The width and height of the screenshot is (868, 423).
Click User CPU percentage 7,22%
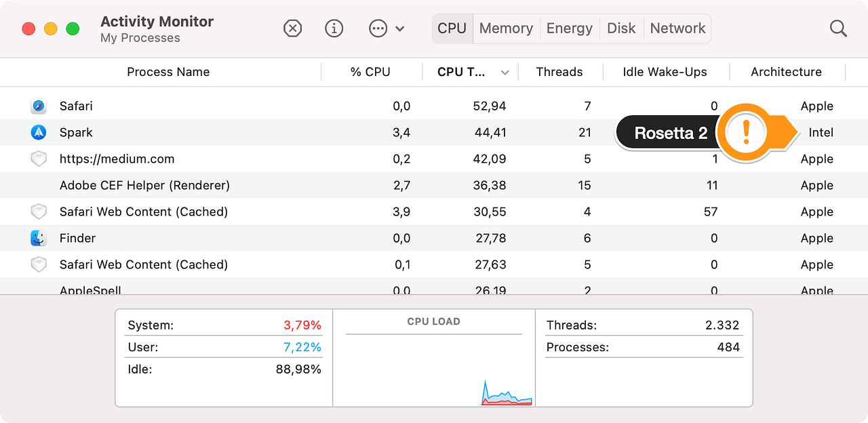[302, 348]
